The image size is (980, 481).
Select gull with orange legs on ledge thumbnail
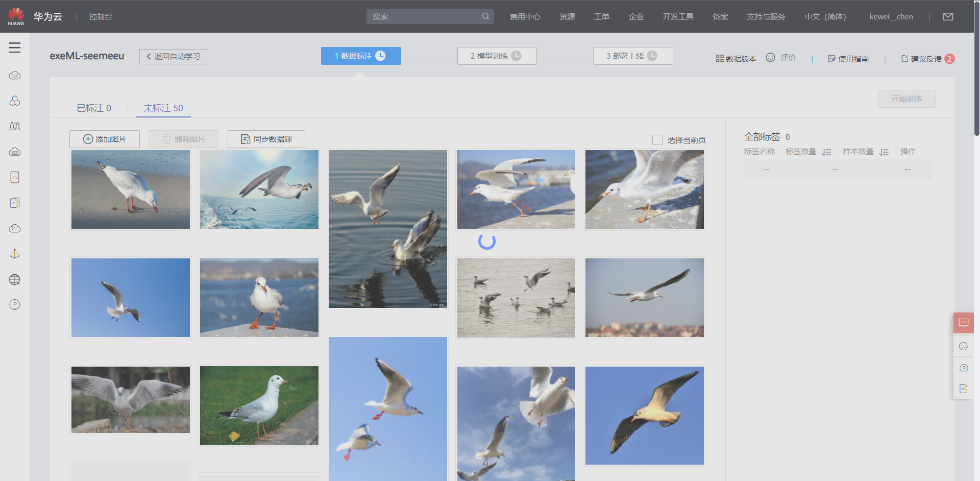pyautogui.click(x=259, y=298)
